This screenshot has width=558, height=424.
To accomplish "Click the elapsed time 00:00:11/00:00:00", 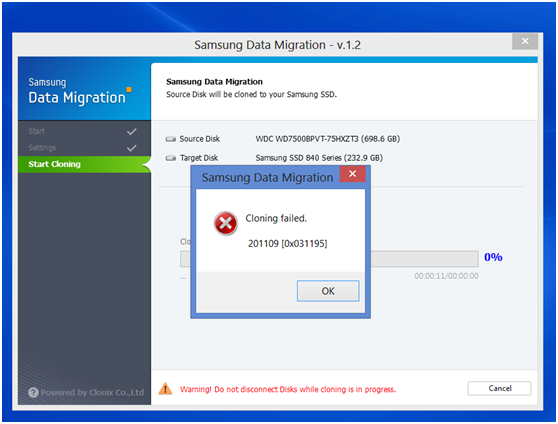I will (x=446, y=276).
